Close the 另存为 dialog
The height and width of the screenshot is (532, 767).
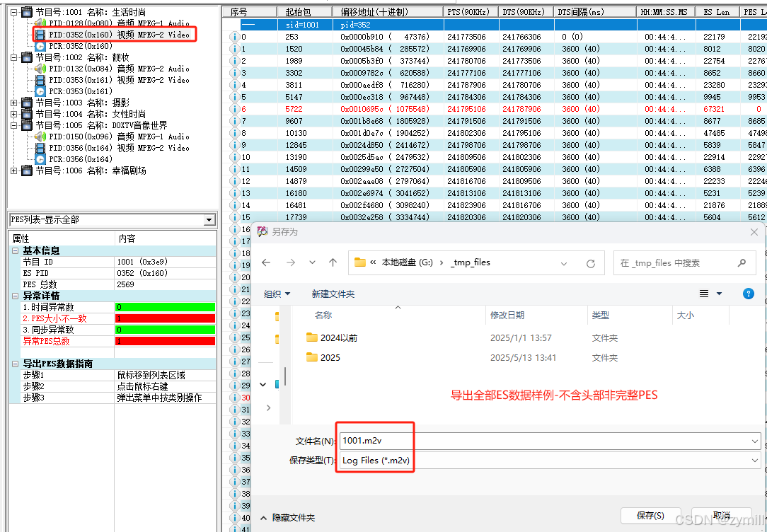point(754,232)
